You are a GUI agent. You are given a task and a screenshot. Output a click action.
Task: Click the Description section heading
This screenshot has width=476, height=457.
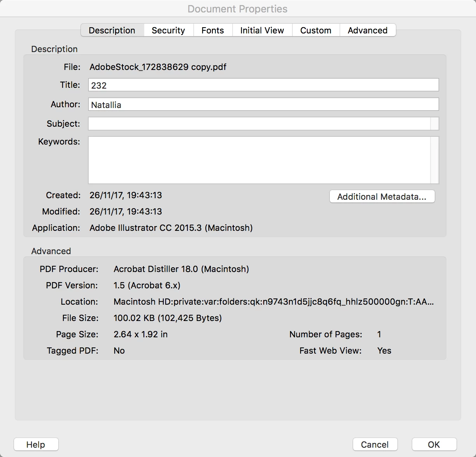[x=54, y=49]
